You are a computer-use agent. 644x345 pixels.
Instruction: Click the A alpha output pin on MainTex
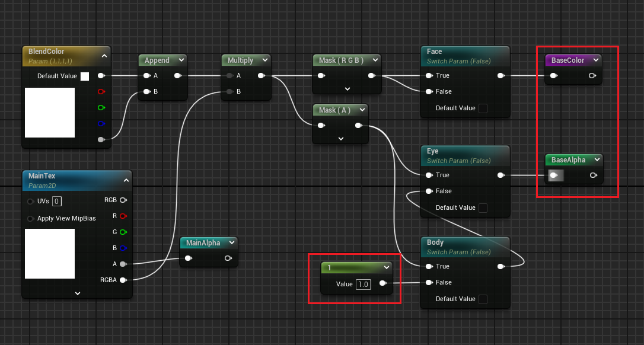[x=123, y=264]
